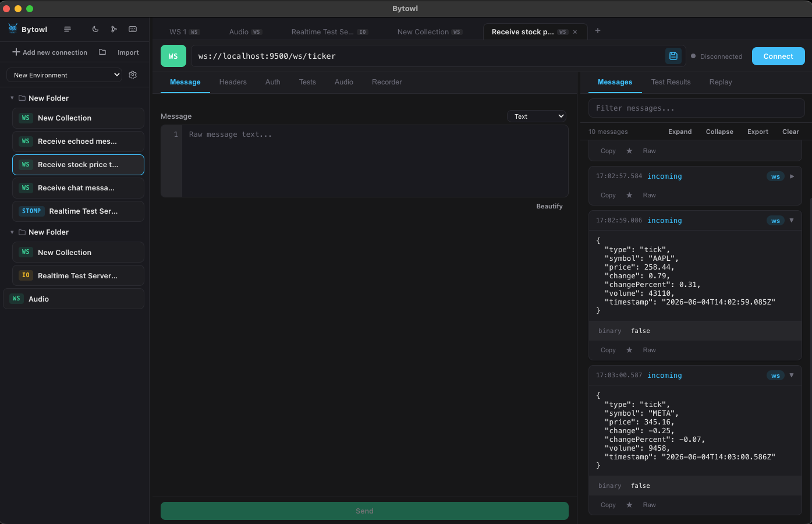Click Import in the sidebar
Image resolution: width=812 pixels, height=524 pixels.
point(128,52)
